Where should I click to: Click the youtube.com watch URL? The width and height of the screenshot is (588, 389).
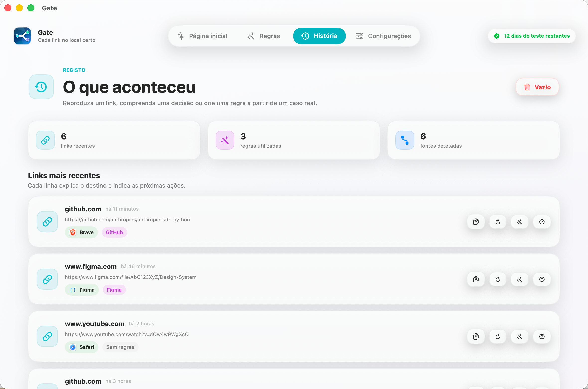[127, 334]
